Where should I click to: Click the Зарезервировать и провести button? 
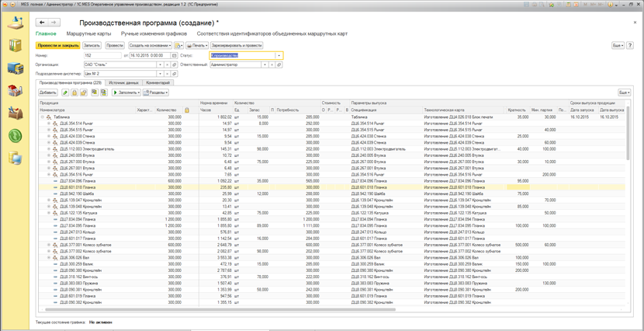tap(237, 46)
